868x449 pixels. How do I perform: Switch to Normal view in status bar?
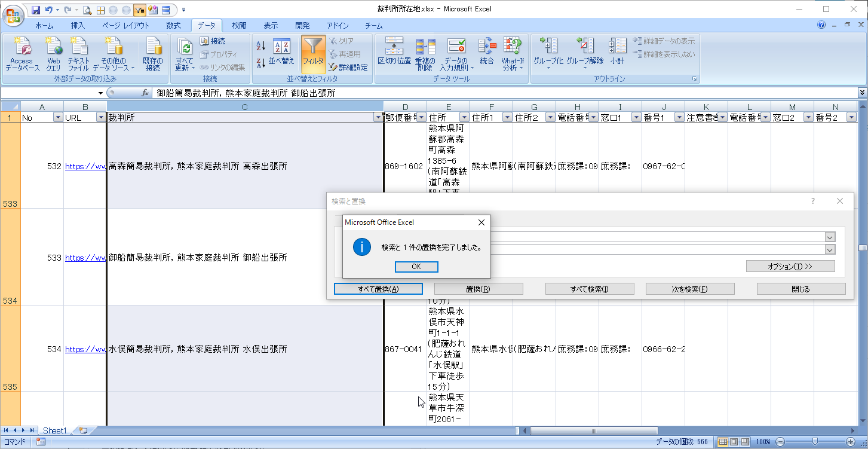(723, 442)
